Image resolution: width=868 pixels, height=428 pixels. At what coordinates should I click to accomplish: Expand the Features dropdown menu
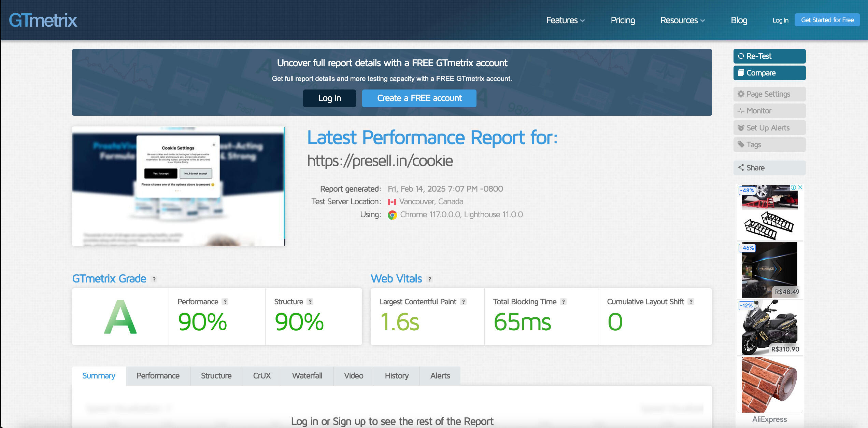pyautogui.click(x=565, y=20)
